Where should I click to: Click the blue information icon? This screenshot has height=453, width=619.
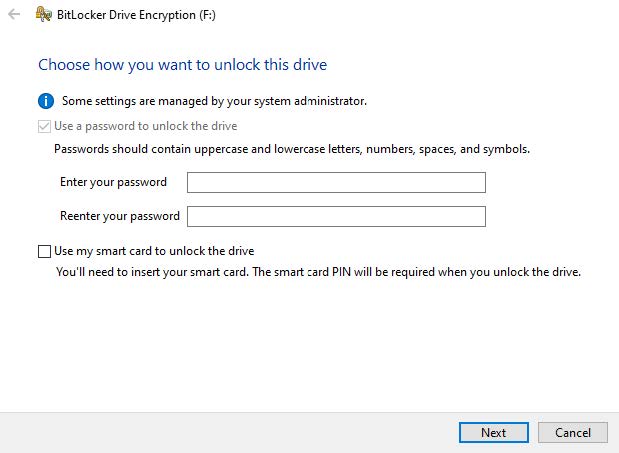point(46,101)
